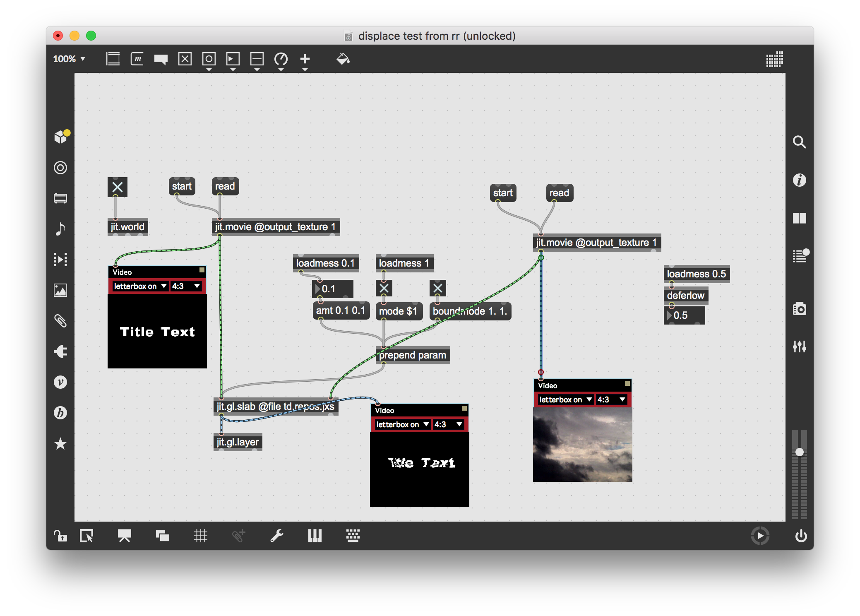This screenshot has height=616, width=860.
Task: Open the search magnifier icon
Action: [799, 142]
